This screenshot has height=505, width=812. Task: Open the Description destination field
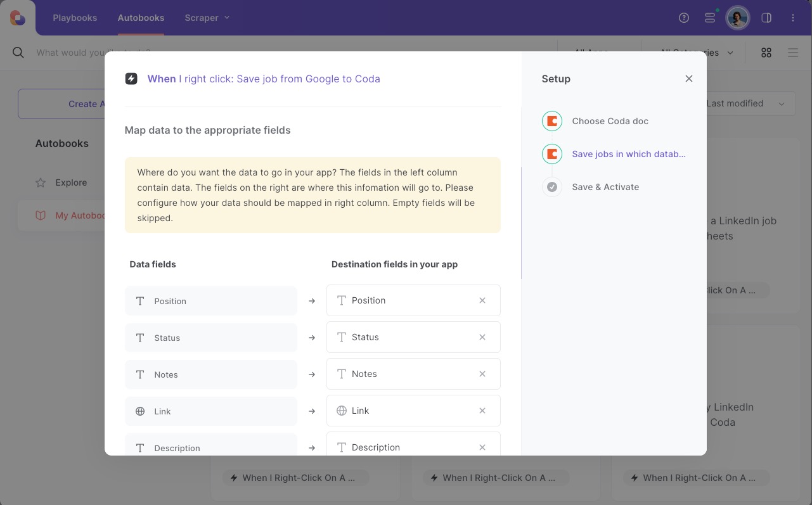pos(413,444)
